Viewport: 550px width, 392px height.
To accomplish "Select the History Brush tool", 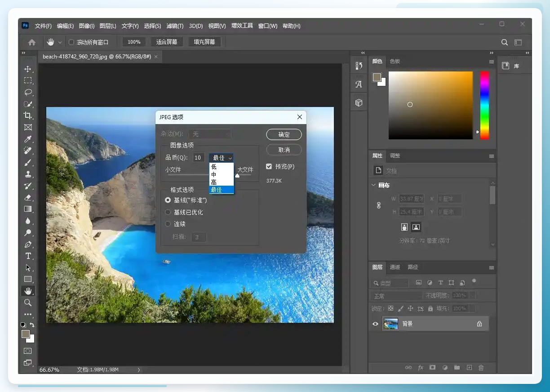I will pyautogui.click(x=28, y=186).
